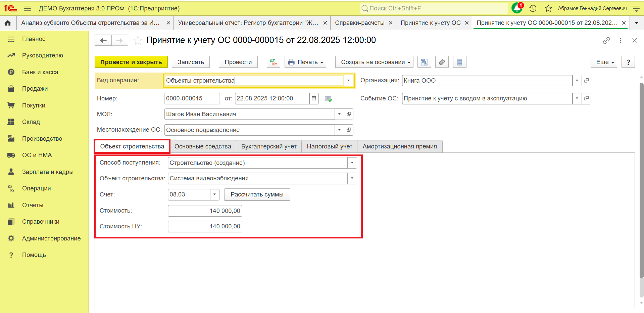Click Рассчитать суммы button
The width and height of the screenshot is (644, 313).
pos(257,194)
